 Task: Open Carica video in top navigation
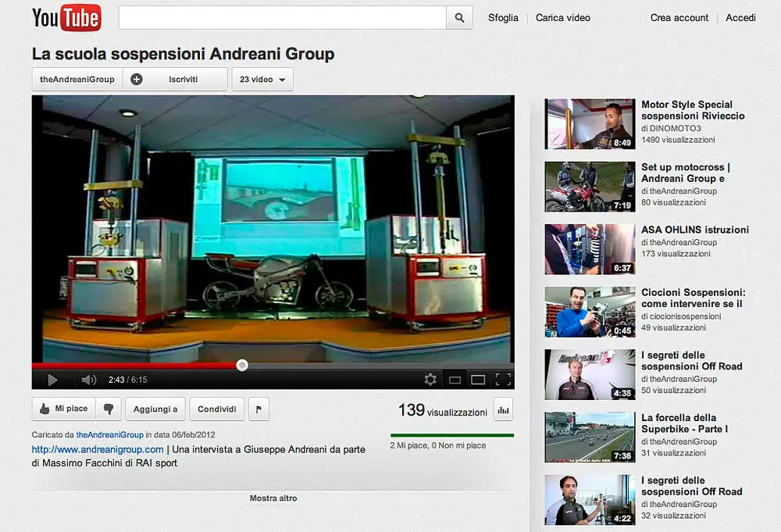coord(562,17)
